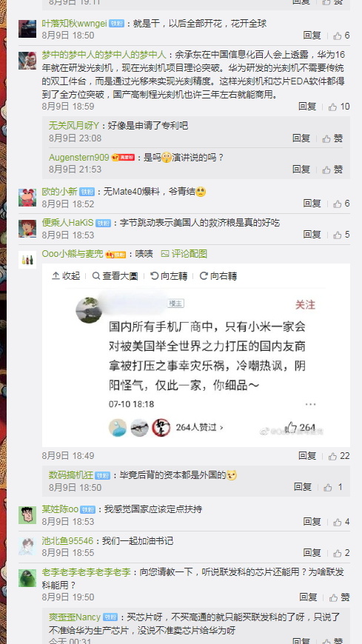Open avatar of 欧的小新

coord(27,198)
